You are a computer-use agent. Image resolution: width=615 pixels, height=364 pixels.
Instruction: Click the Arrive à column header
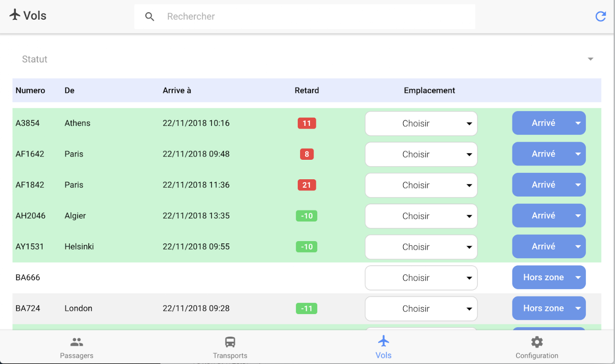(177, 91)
